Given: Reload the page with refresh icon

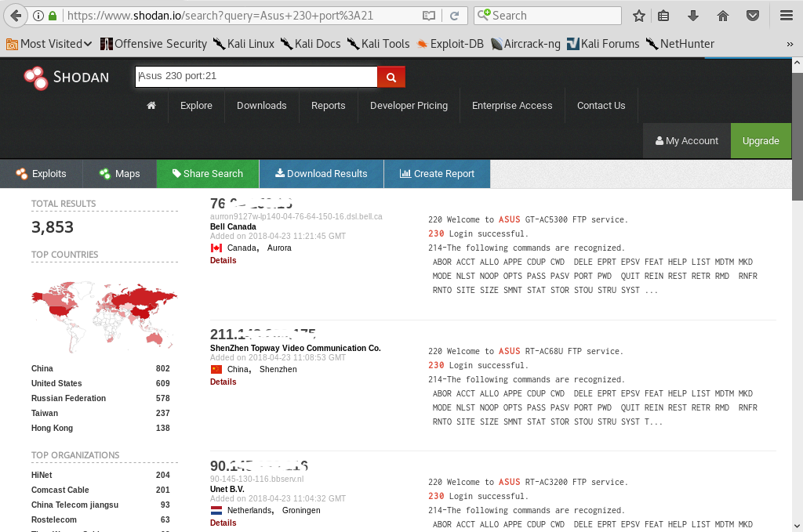Looking at the screenshot, I should [x=454, y=16].
